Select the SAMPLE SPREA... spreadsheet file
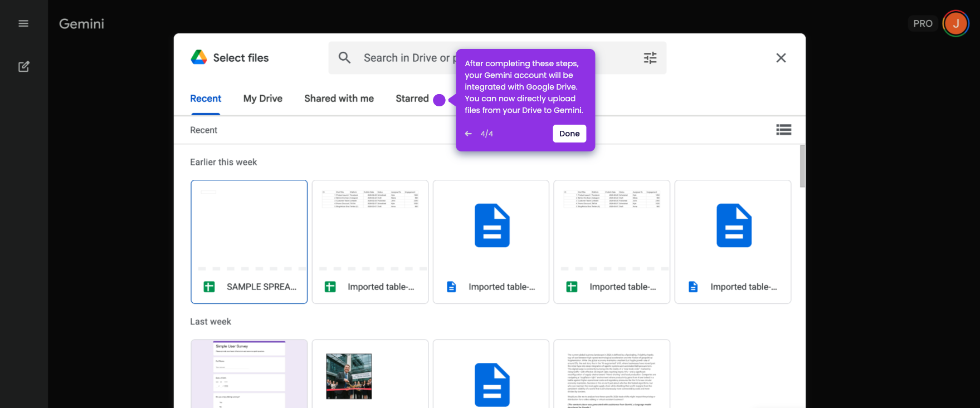The height and width of the screenshot is (408, 980). tap(249, 242)
